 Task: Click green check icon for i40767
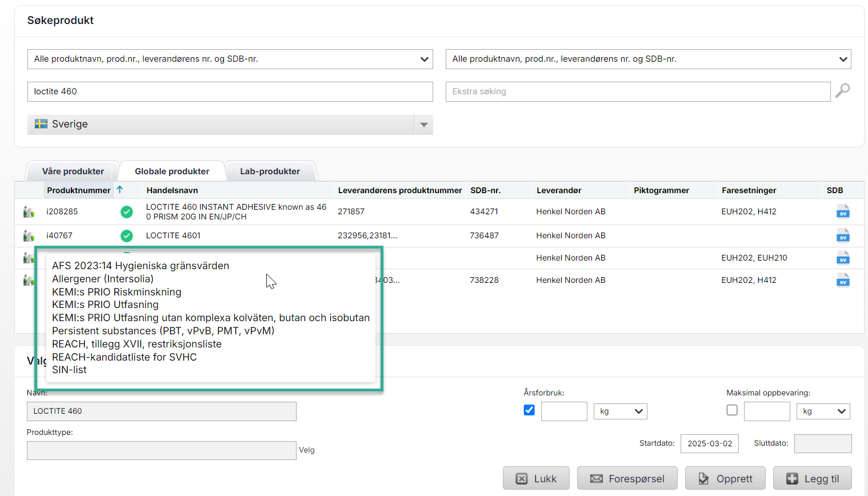[127, 235]
